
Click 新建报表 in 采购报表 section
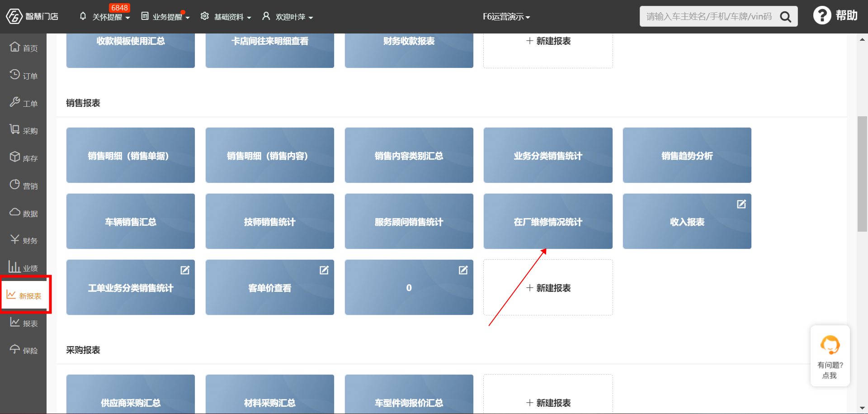point(548,394)
